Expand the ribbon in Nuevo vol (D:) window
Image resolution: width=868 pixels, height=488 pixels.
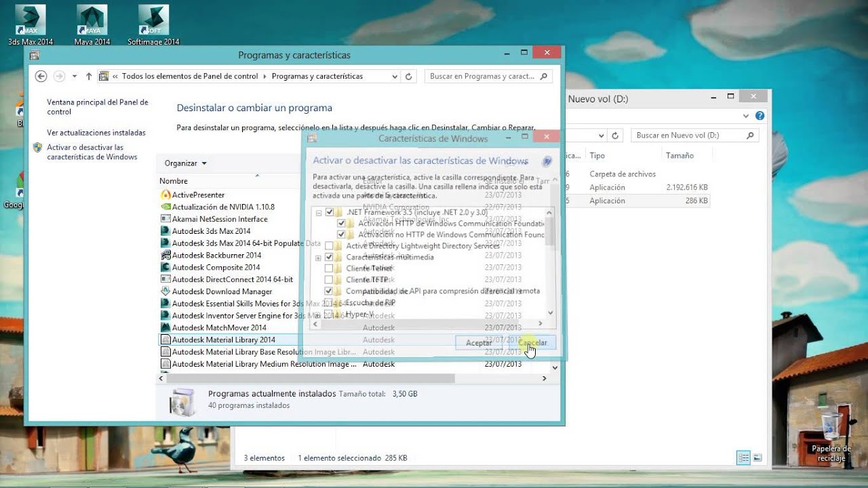click(745, 116)
